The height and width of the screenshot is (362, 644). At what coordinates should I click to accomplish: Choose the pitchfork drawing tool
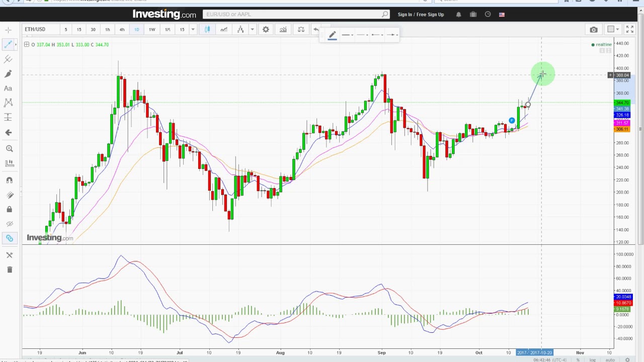click(8, 59)
